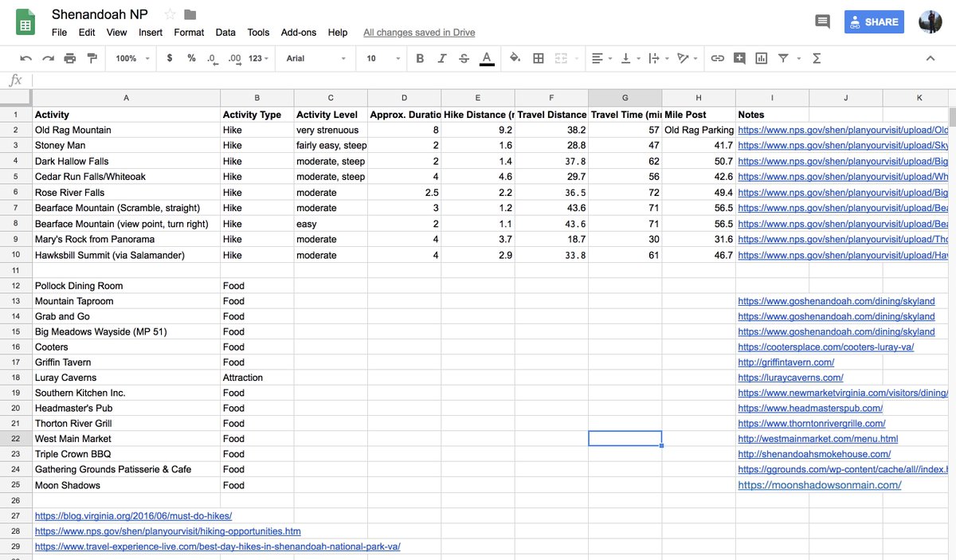Open the Insert menu
Screen dimensions: 956x560
151,33
